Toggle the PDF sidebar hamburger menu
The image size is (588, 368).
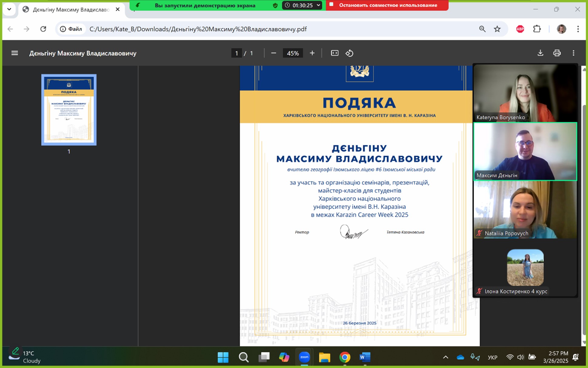(15, 53)
